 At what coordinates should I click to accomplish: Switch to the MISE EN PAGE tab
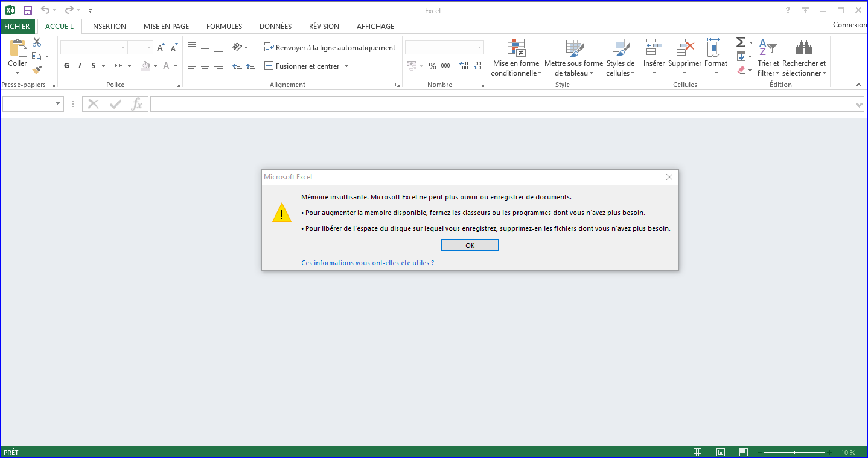pyautogui.click(x=166, y=26)
